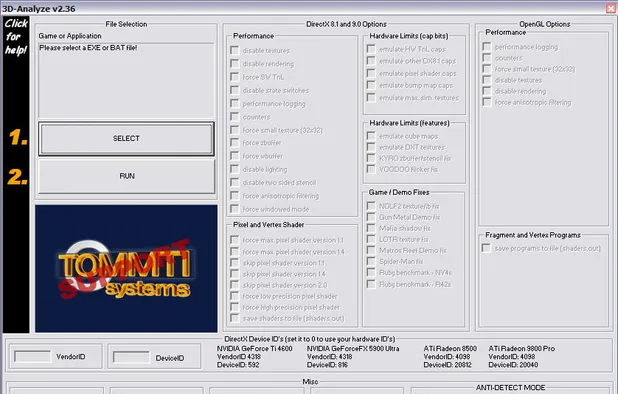The height and width of the screenshot is (394, 618).
Task: Check OpenGL 'performance logging' option
Action: click(487, 47)
